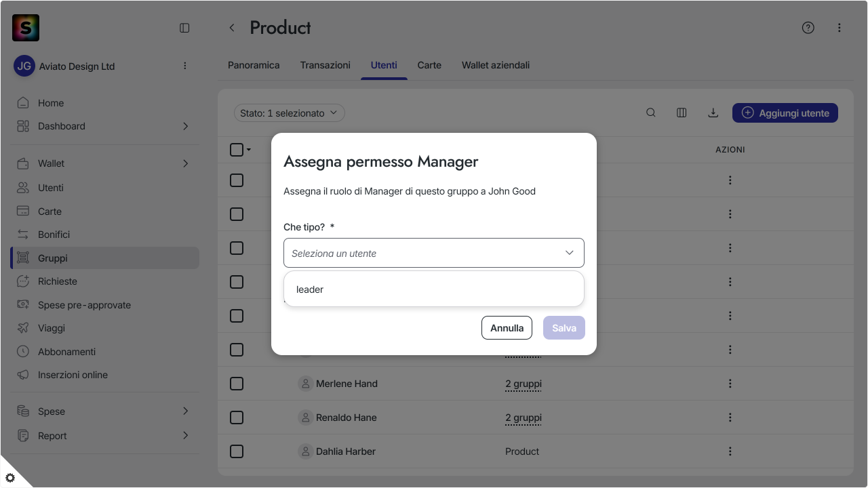Go to Home in sidebar

click(x=105, y=103)
